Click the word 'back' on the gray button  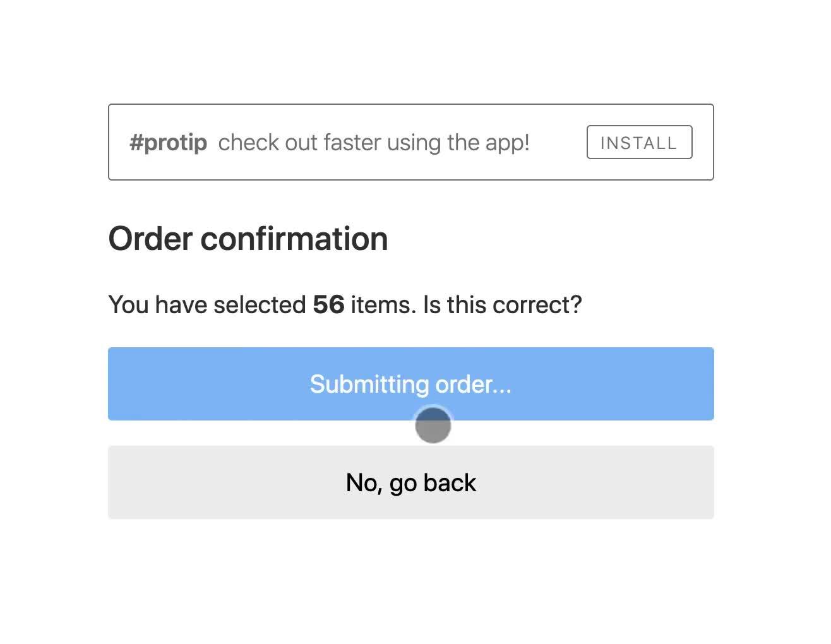click(x=450, y=482)
